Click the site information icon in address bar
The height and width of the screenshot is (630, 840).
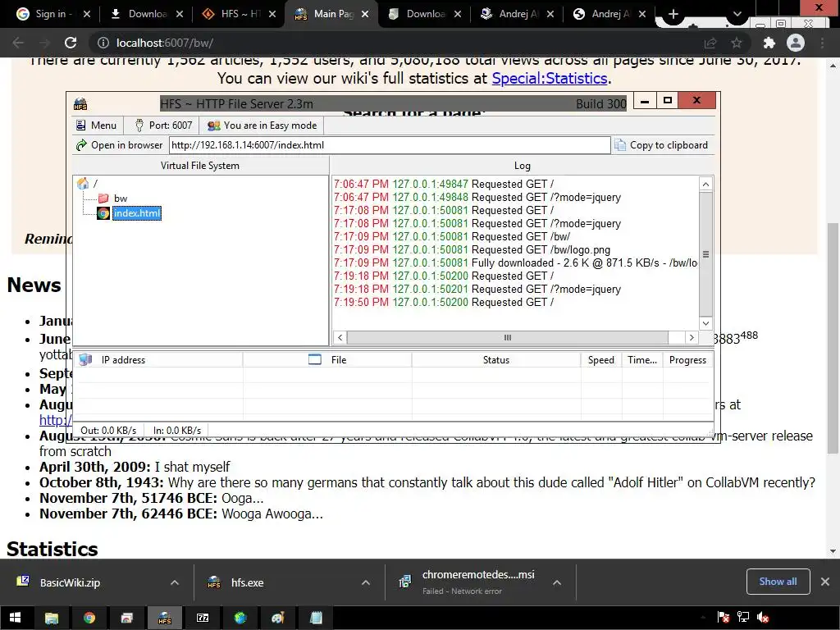(103, 43)
